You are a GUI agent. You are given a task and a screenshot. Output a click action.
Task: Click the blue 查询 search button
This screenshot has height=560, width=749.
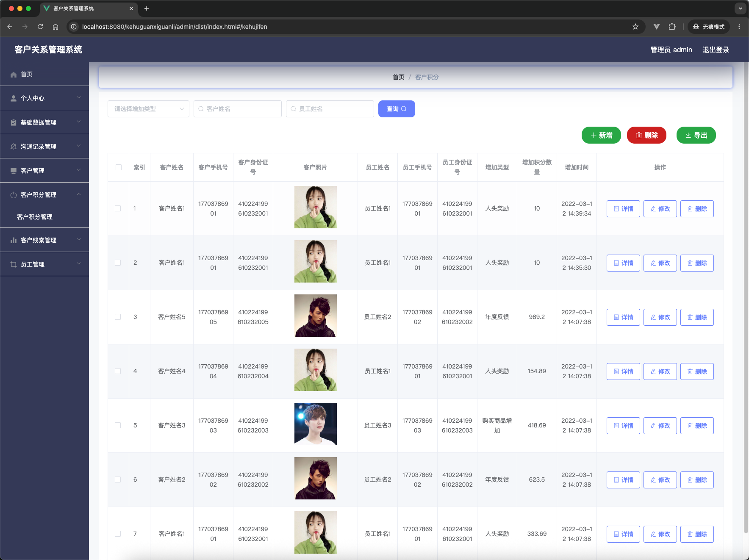click(397, 109)
